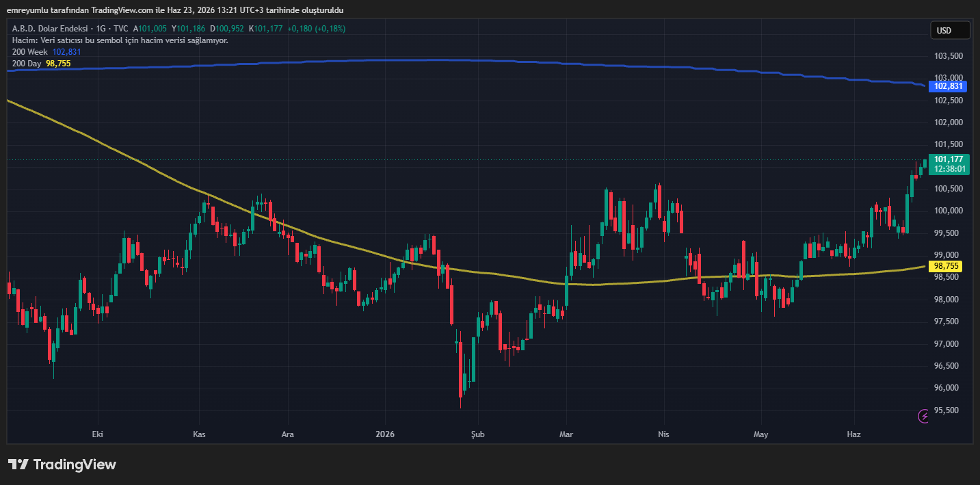Click the Kas month on time axis
The image size is (980, 485).
pyautogui.click(x=199, y=434)
